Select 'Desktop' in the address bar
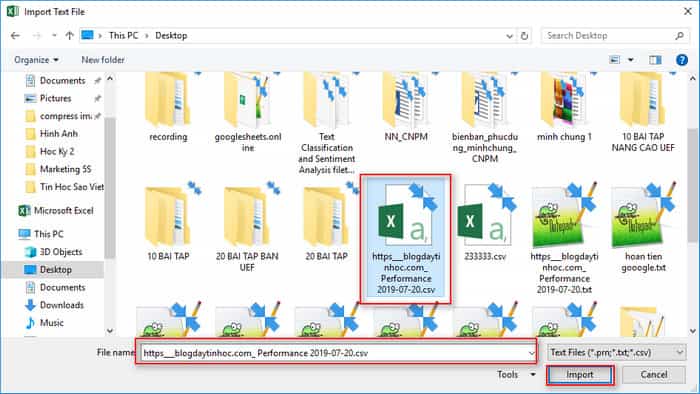Viewport: 700px width, 394px height. [x=171, y=36]
